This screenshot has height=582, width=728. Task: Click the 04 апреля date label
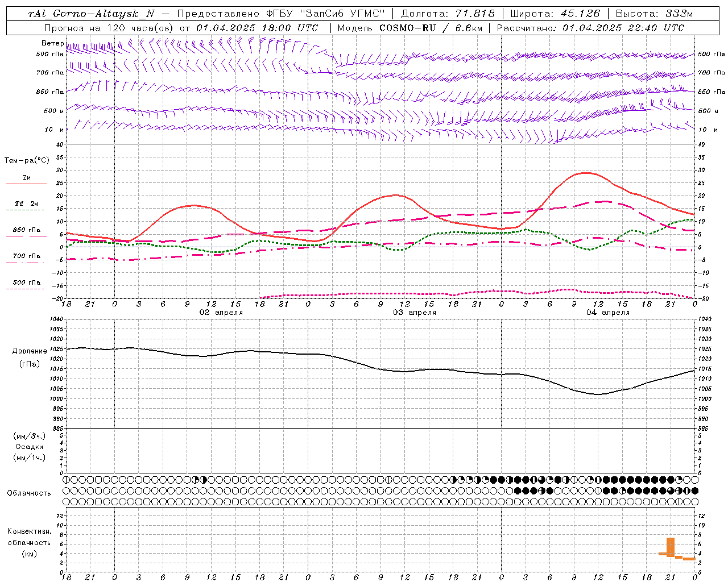click(x=608, y=313)
